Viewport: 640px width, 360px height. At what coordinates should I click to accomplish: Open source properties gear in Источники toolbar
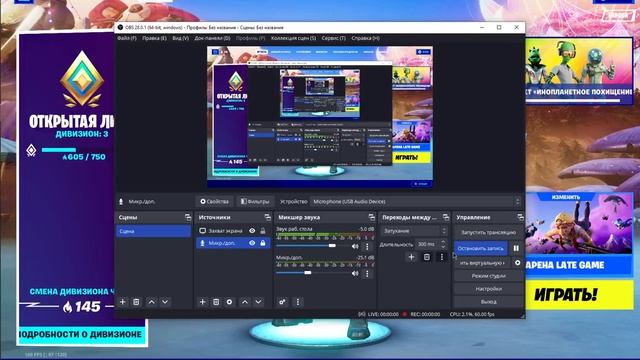[x=229, y=302]
